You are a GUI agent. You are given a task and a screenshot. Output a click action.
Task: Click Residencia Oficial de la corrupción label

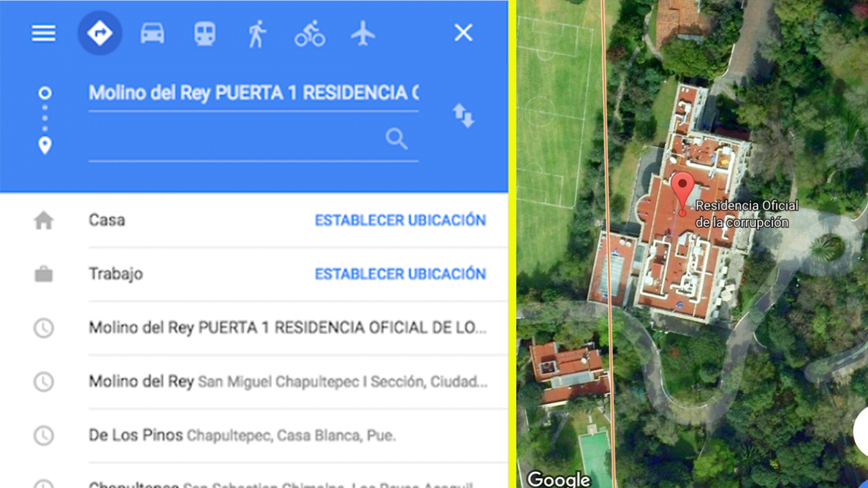click(x=746, y=214)
